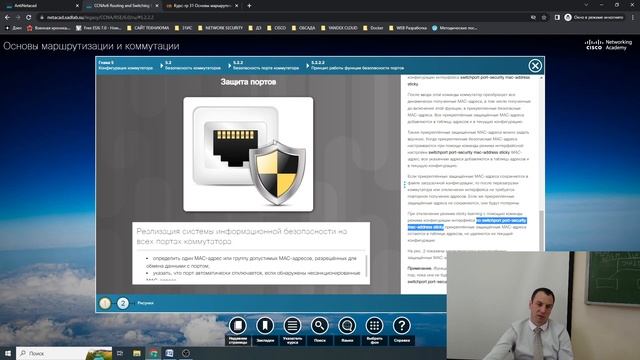Close the AntiNetacad browser tab

click(77, 6)
